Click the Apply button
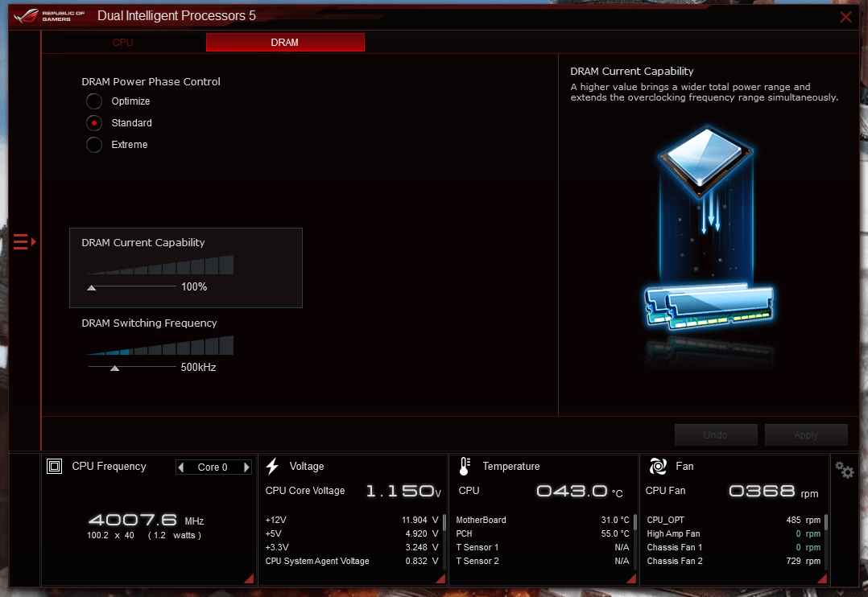The image size is (868, 597). (x=806, y=435)
